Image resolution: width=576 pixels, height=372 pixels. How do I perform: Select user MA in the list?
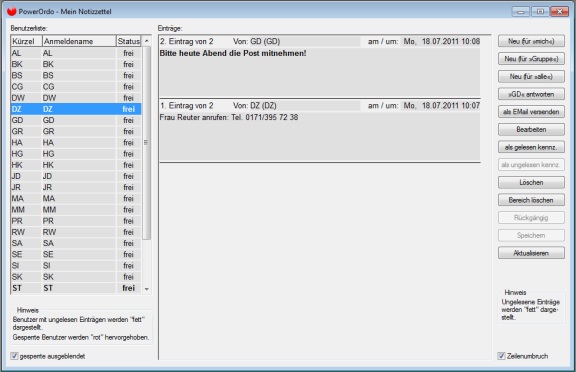coord(76,199)
